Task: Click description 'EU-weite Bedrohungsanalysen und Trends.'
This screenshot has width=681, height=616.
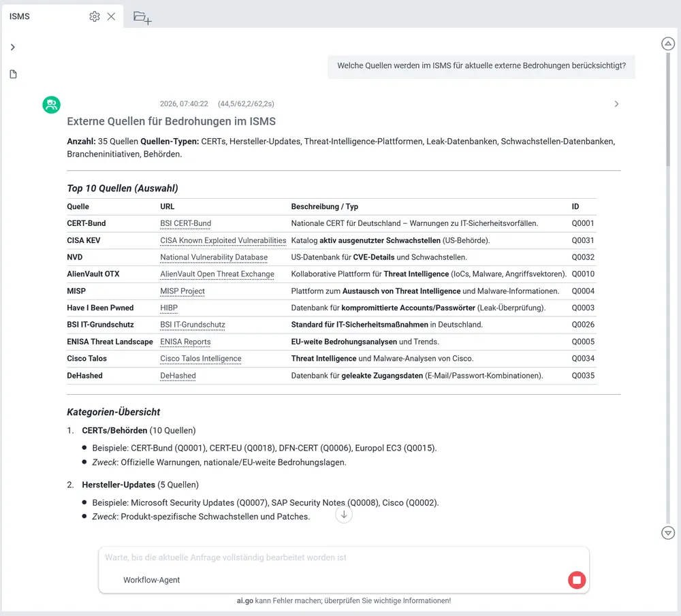Action: (x=365, y=342)
